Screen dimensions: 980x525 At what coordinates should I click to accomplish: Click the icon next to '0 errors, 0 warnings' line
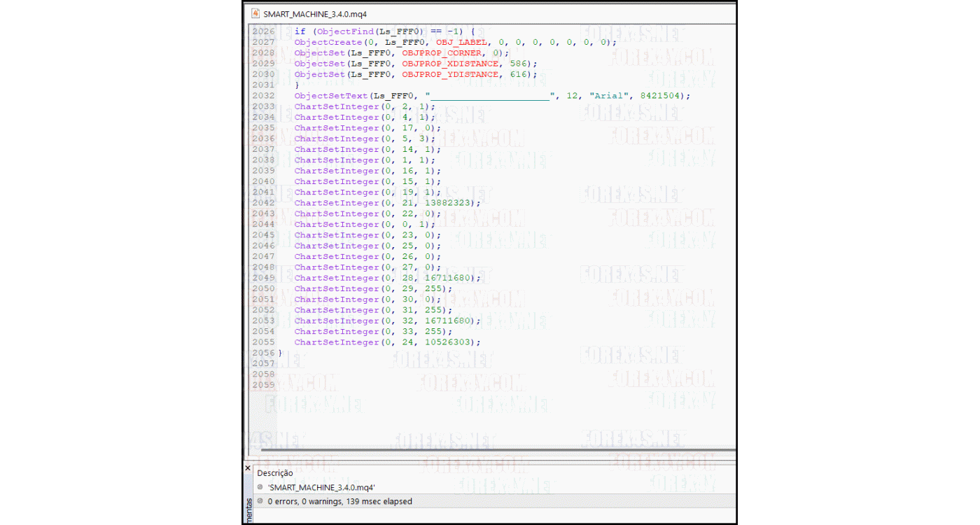coord(259,501)
